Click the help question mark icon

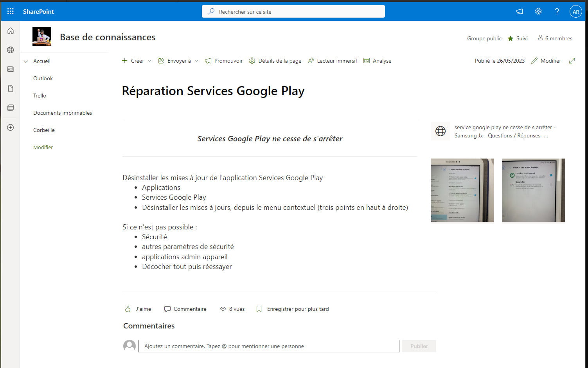557,11
